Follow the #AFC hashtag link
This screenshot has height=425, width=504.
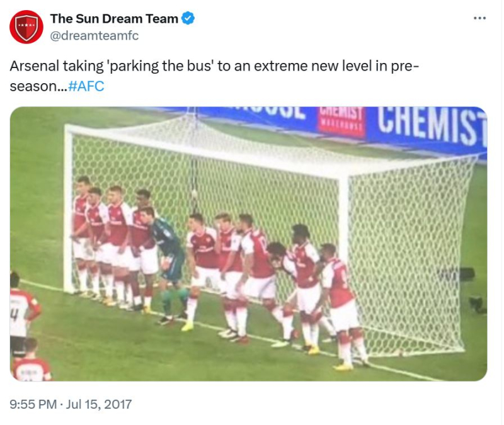tap(86, 86)
